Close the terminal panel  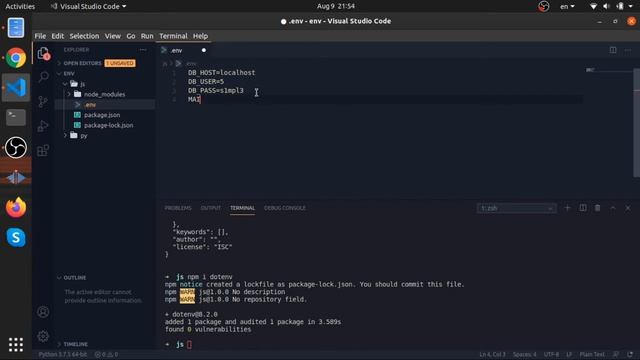point(628,208)
